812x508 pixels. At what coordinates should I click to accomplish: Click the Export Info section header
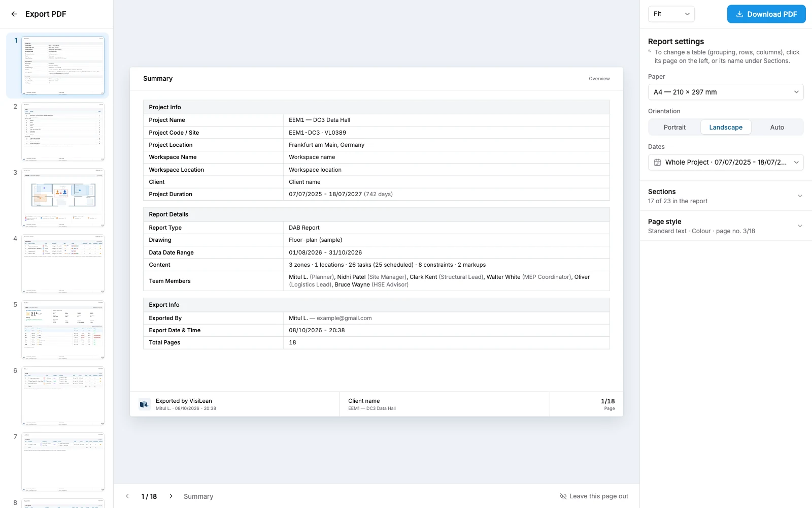click(377, 305)
